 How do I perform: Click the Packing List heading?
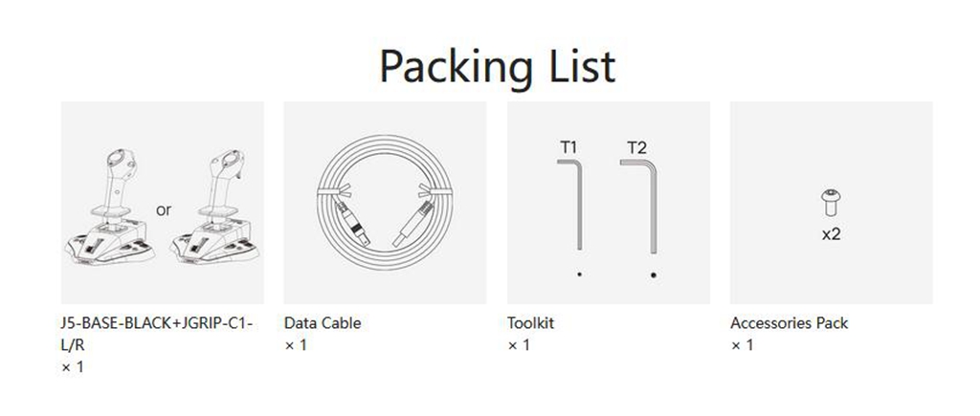click(498, 66)
